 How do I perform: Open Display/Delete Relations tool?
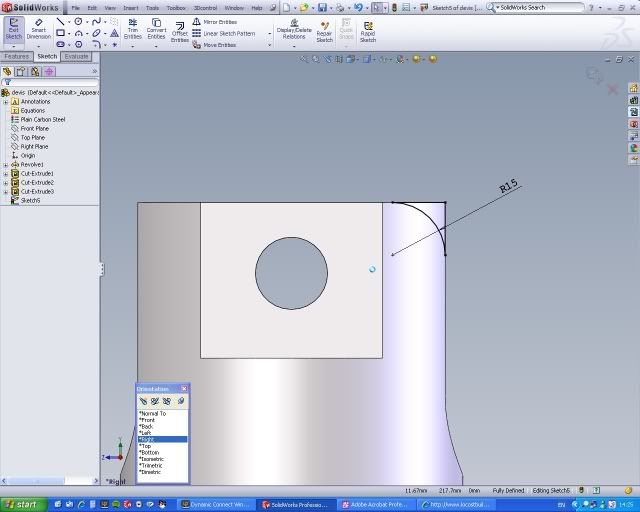(293, 30)
